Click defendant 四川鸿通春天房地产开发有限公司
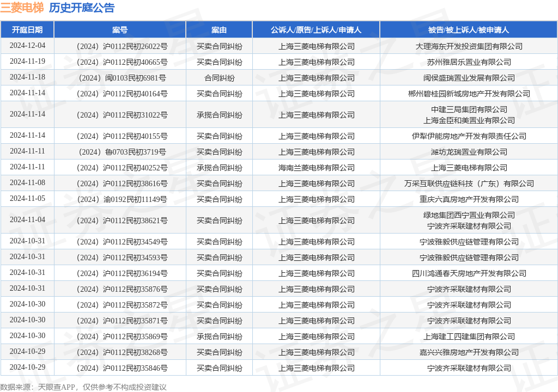This screenshot has width=558, height=392. 469,273
